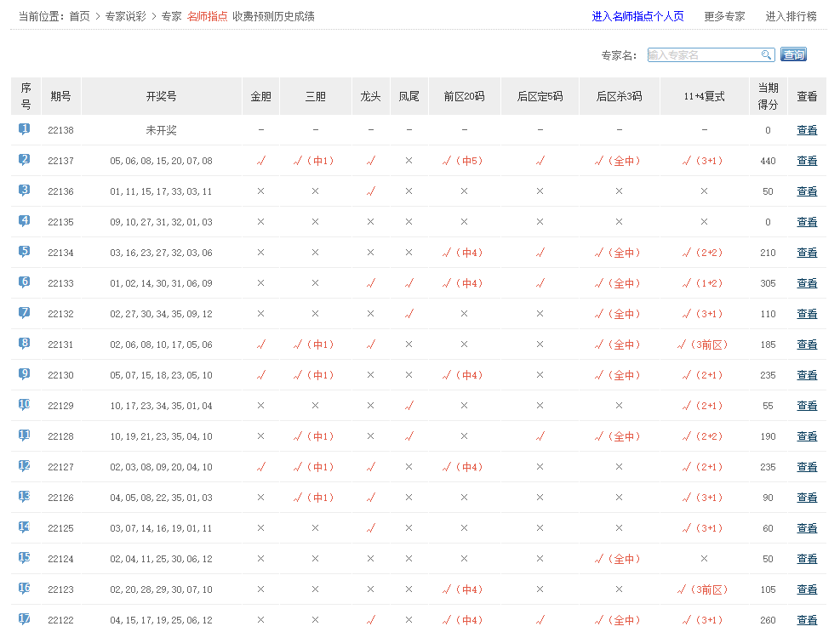Click the number 16 rank badge icon

coord(25,589)
